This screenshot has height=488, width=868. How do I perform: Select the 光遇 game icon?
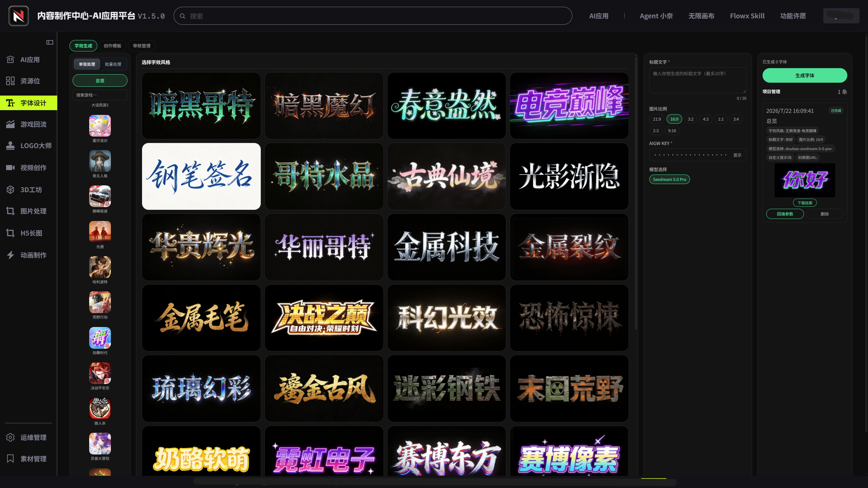100,232
